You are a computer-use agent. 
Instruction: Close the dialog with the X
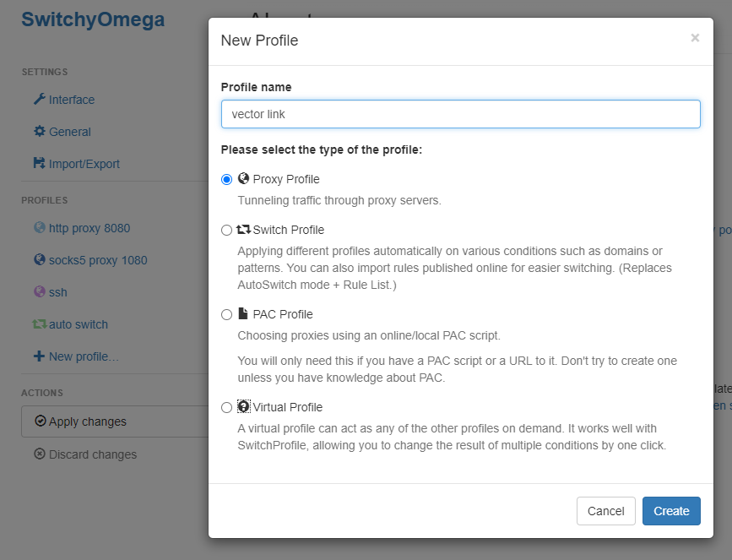tap(695, 37)
